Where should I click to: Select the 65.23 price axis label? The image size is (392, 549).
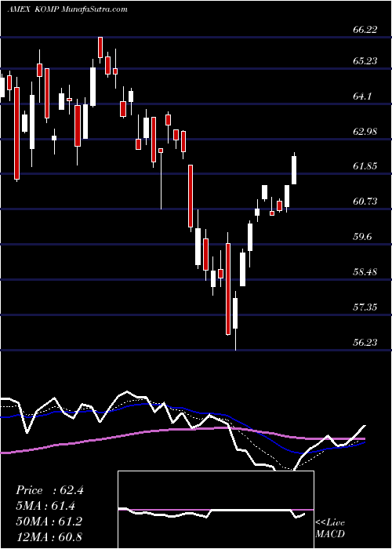pyautogui.click(x=365, y=61)
